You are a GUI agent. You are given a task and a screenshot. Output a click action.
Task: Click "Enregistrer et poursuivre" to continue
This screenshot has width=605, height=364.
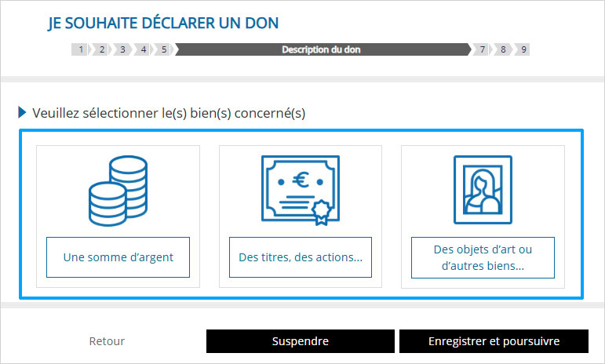[x=494, y=341]
